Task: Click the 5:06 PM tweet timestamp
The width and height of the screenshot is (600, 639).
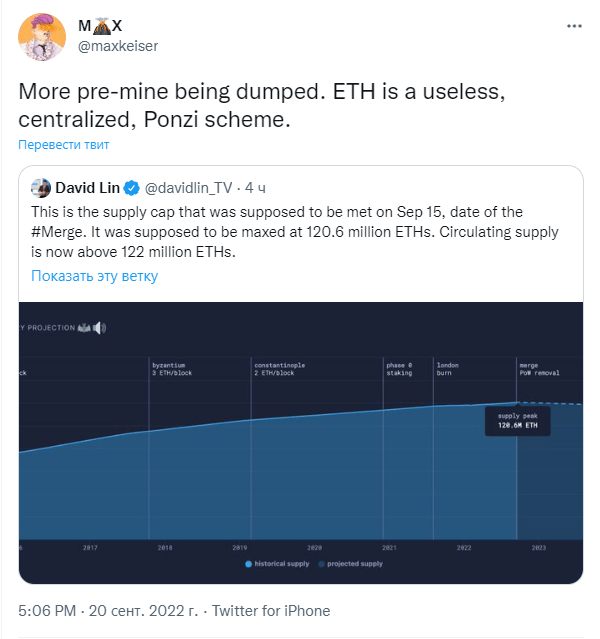Action: tap(47, 611)
